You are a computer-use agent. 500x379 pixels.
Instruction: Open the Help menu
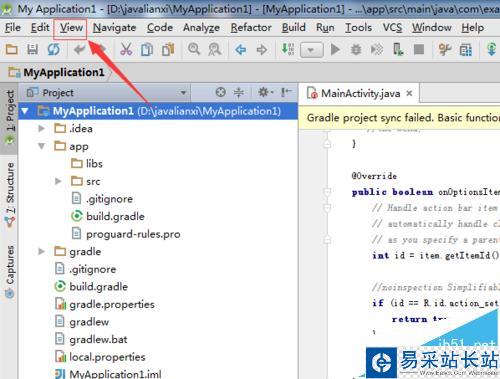tap(472, 28)
